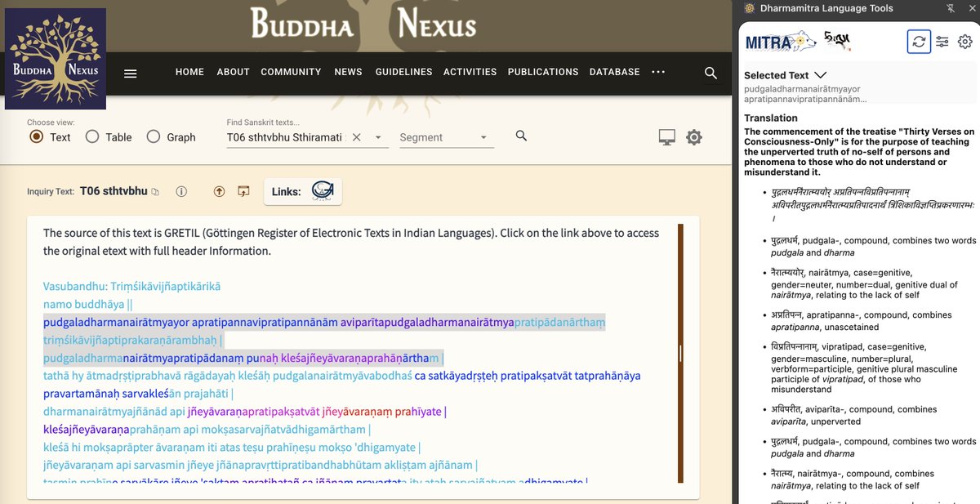Open the Dharmamitra settings gear
Image resolution: width=980 pixels, height=504 pixels.
tap(965, 42)
